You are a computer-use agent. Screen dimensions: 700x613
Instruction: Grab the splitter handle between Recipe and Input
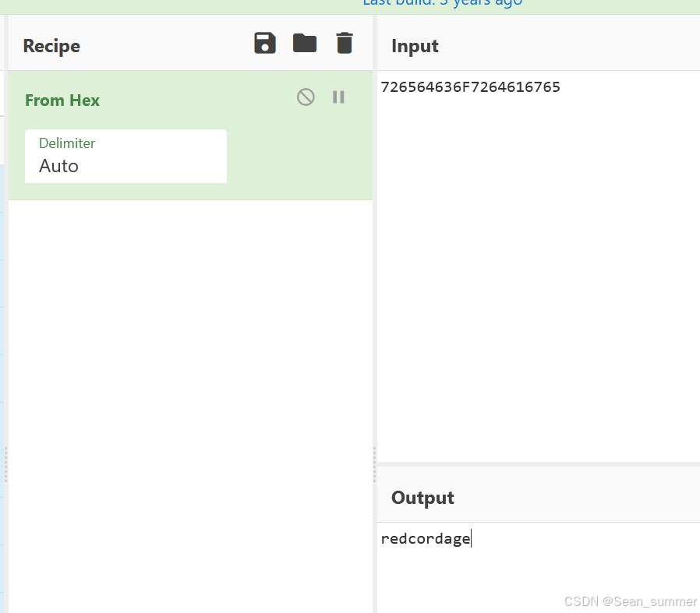coord(374,465)
